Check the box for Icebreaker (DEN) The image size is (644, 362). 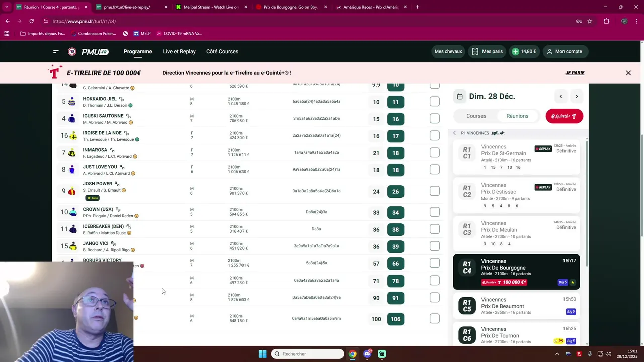coord(435,229)
